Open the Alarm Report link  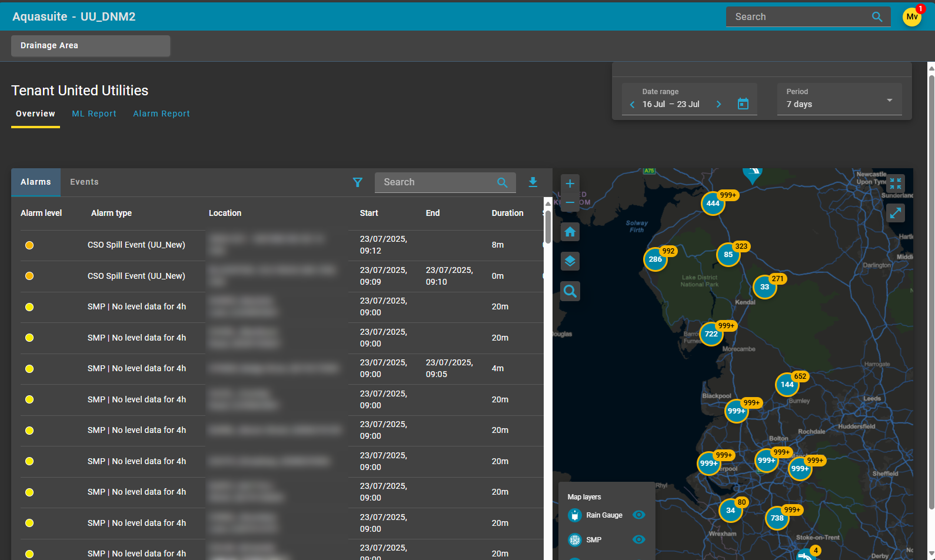click(161, 114)
